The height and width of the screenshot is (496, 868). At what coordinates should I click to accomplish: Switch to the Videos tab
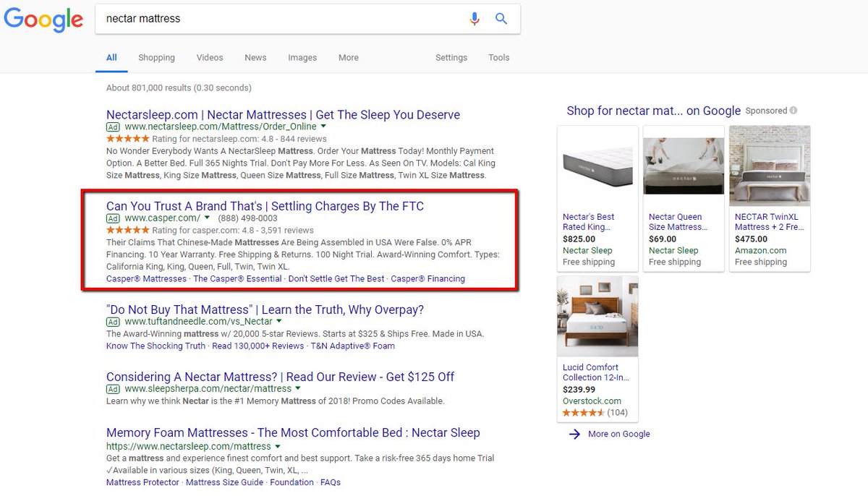click(210, 58)
